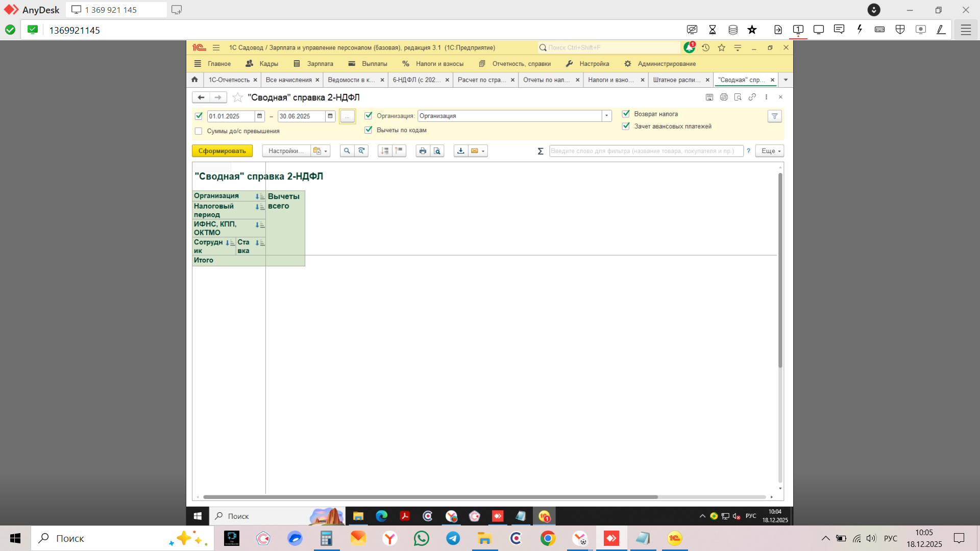Click print preview icon in report toolbar

click(x=437, y=151)
